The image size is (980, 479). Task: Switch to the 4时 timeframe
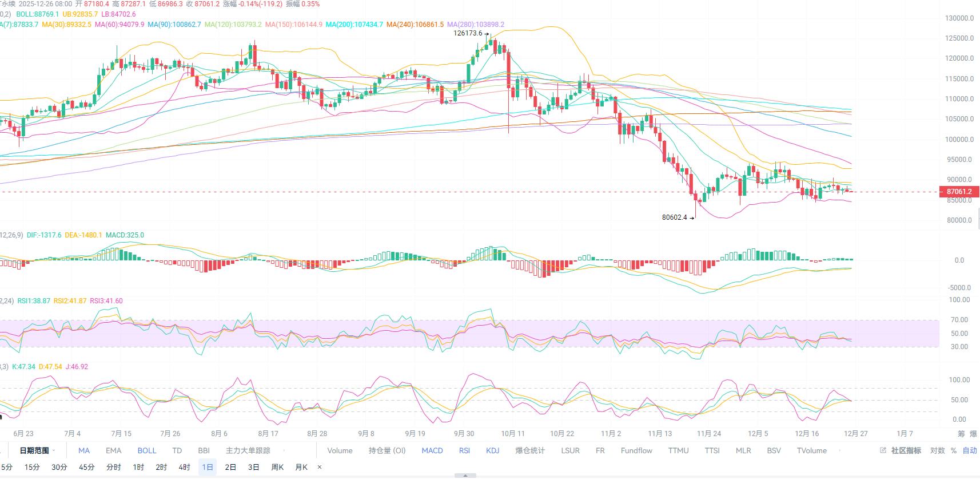click(x=184, y=468)
